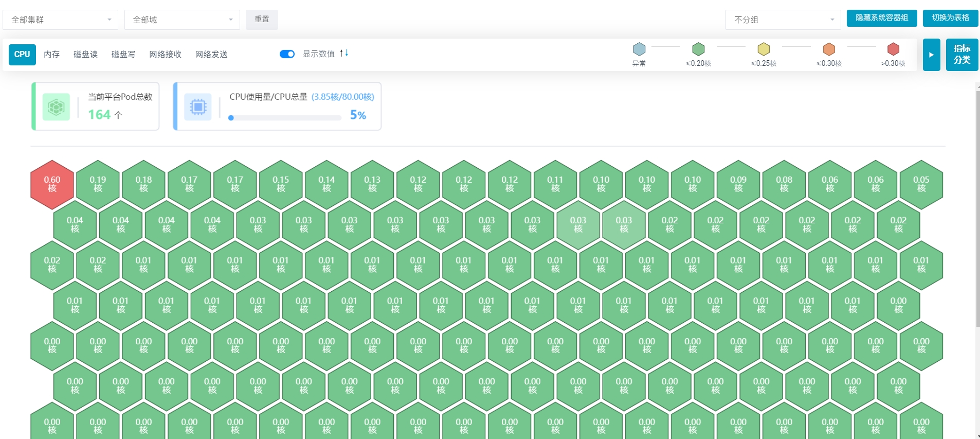The image size is (980, 439).
Task: Click the orange ≤0.30核 legend hexagon
Action: (x=829, y=49)
